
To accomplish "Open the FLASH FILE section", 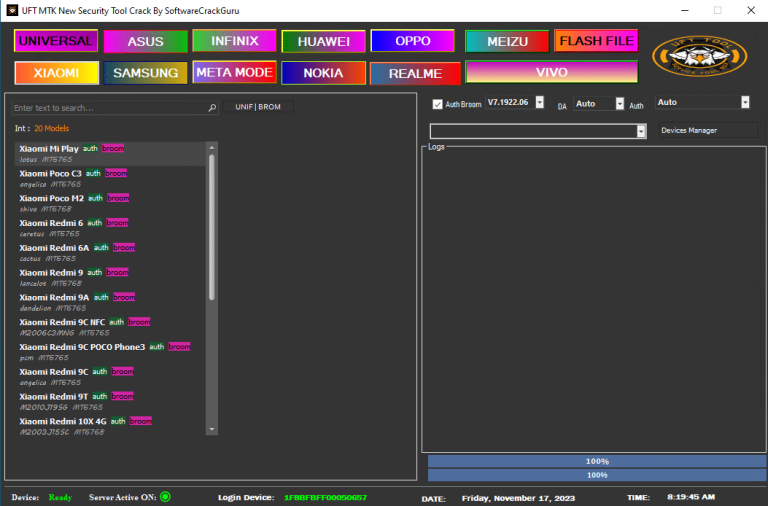I will coord(596,41).
